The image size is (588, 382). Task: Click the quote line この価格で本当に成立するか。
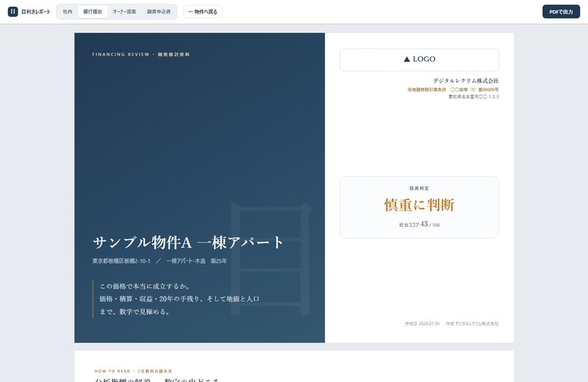point(145,286)
